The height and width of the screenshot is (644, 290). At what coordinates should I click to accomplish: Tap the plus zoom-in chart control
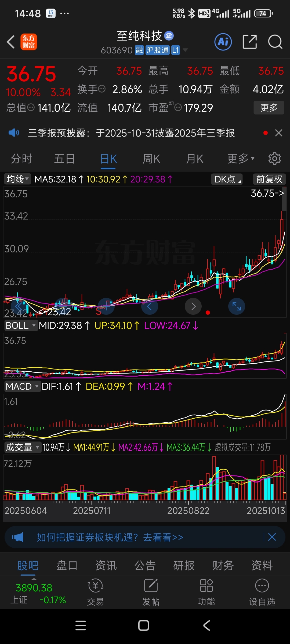tap(106, 306)
